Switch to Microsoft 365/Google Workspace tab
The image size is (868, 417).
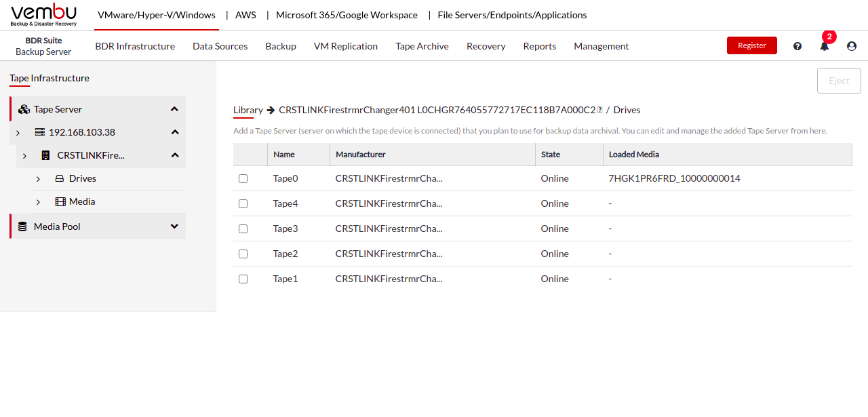point(347,15)
